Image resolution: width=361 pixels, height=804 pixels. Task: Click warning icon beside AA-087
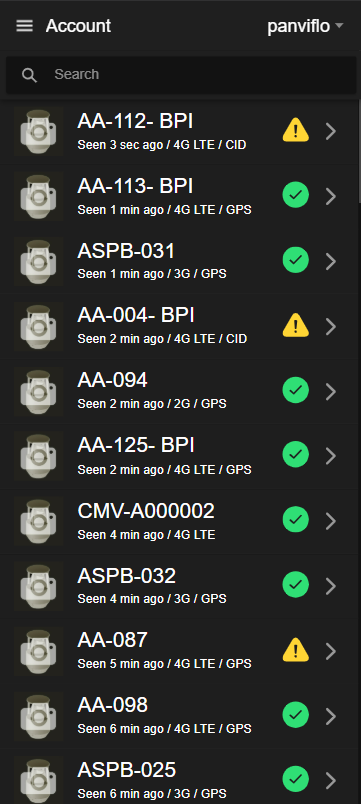click(x=295, y=650)
